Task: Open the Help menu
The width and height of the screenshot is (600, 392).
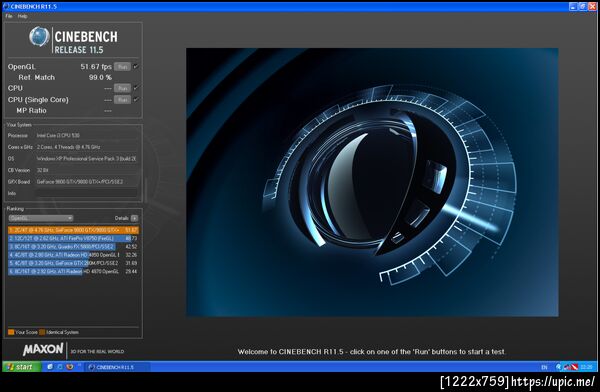Action: click(22, 16)
